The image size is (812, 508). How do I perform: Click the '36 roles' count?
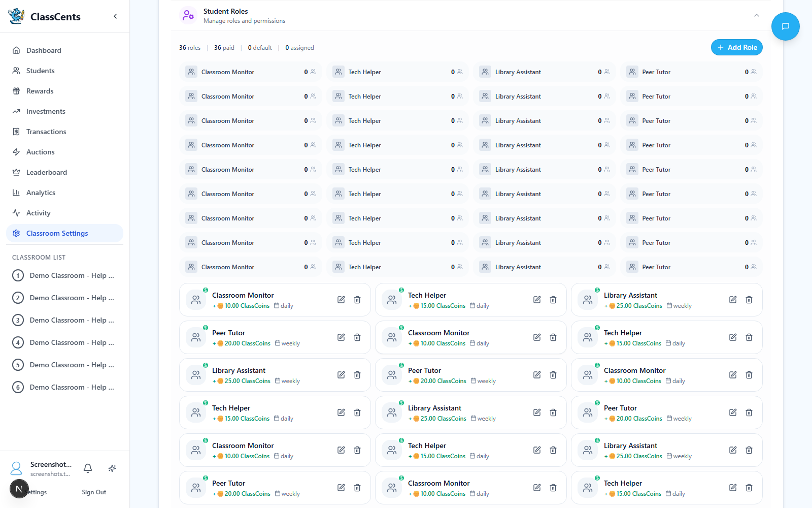[190, 48]
